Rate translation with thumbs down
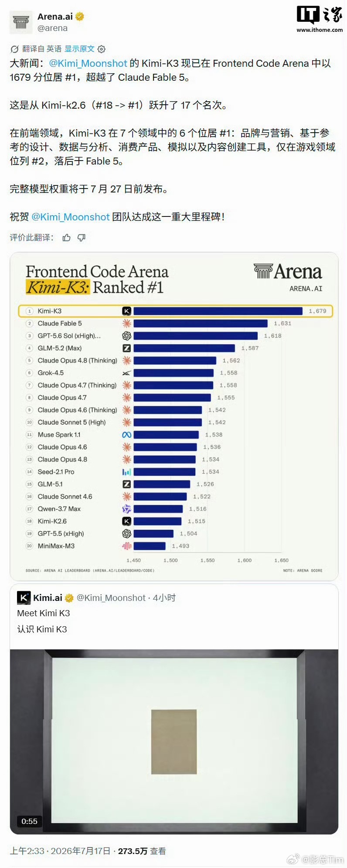 tap(82, 237)
